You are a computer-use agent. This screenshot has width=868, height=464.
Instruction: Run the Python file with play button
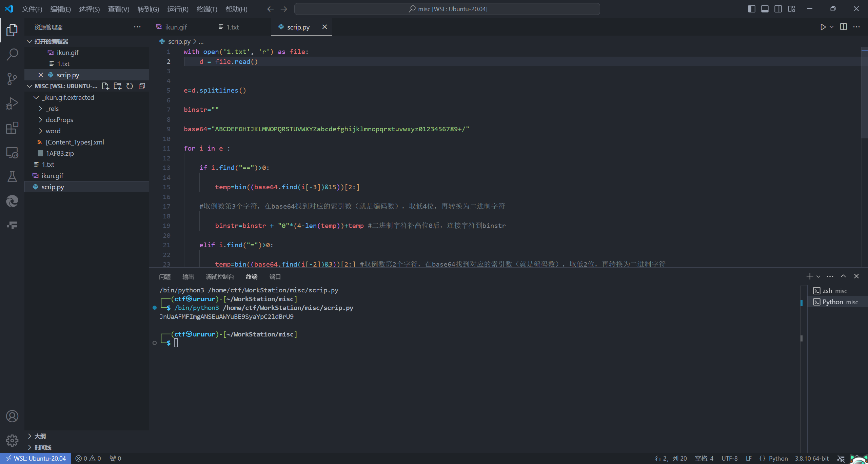pos(823,27)
